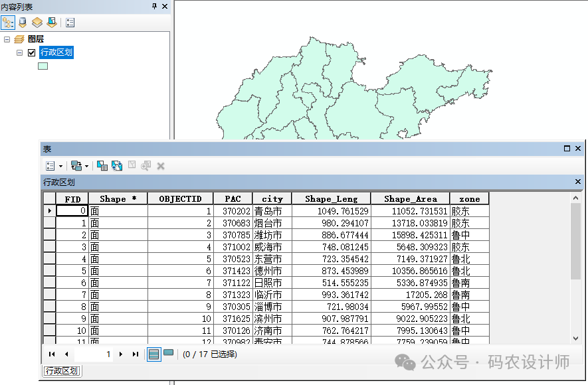
Task: Click the Shape_Area column header
Action: 410,198
